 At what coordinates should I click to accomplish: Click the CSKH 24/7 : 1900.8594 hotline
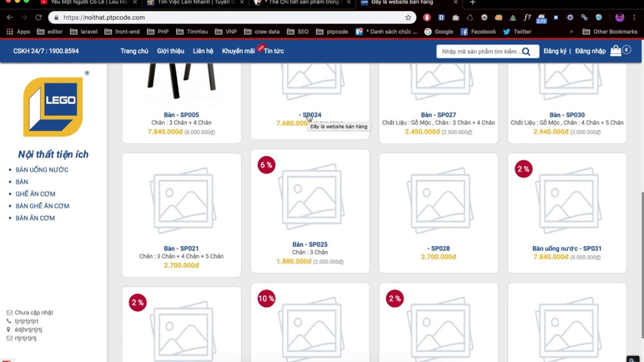(46, 51)
